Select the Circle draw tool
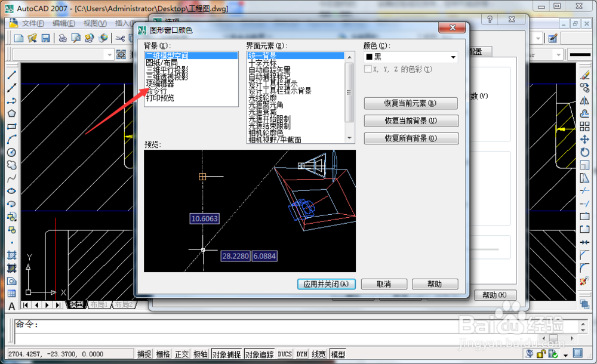This screenshot has width=597, height=364. point(12,152)
